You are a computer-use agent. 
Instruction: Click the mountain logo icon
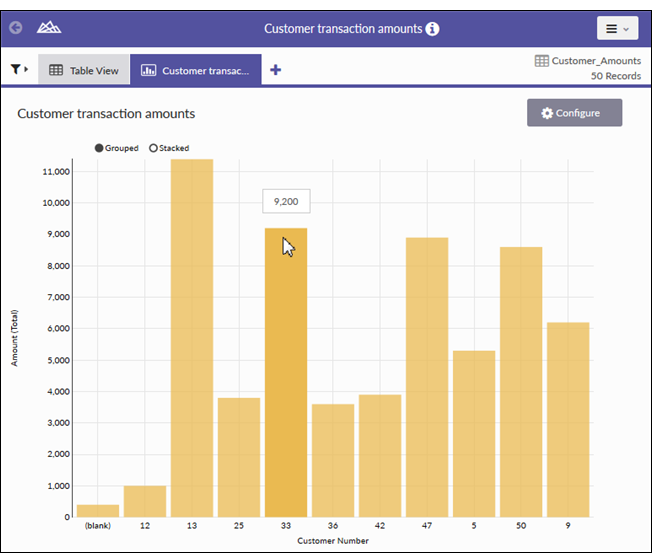click(x=48, y=29)
